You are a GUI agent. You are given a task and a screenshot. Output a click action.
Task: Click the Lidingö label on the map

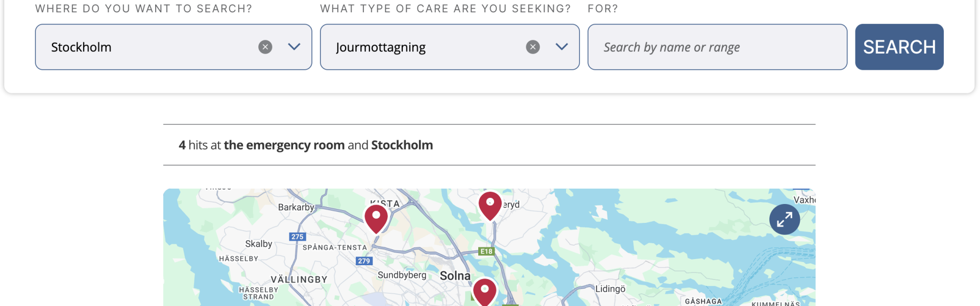[x=610, y=289]
